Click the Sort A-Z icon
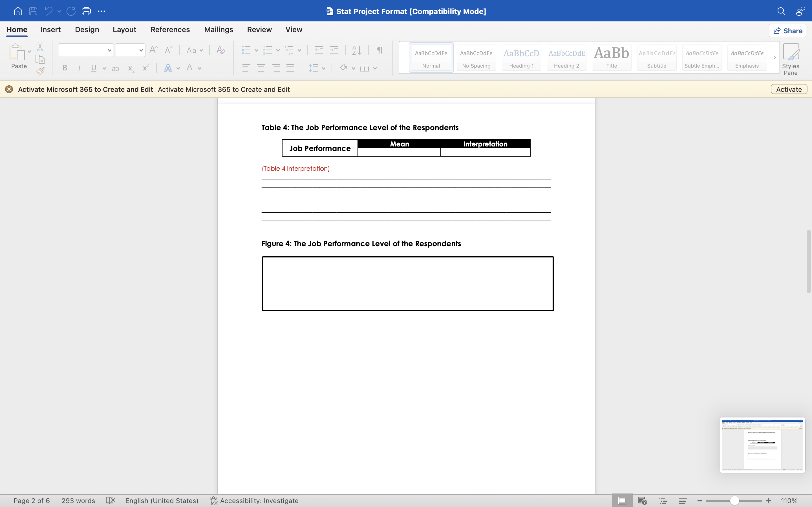 (x=357, y=50)
